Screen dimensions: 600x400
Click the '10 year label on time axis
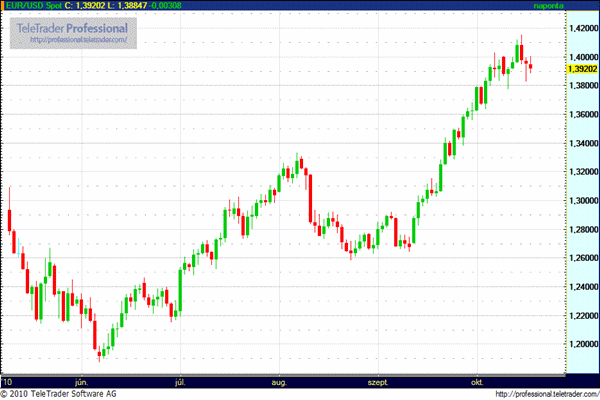(8, 382)
